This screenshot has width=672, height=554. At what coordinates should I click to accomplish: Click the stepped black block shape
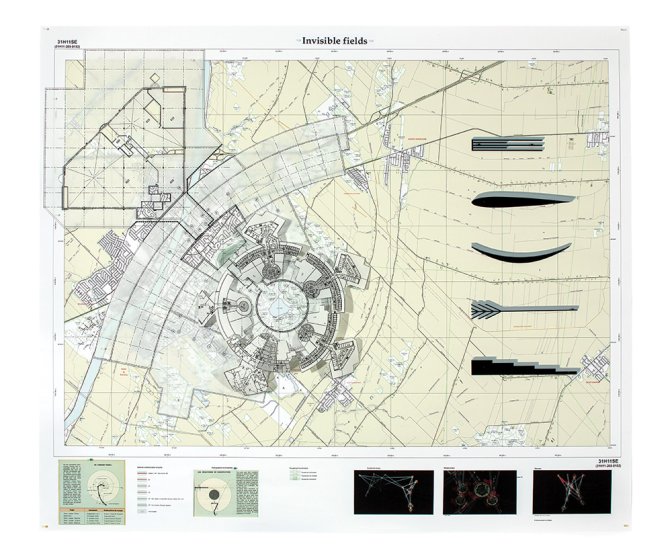[x=522, y=365]
